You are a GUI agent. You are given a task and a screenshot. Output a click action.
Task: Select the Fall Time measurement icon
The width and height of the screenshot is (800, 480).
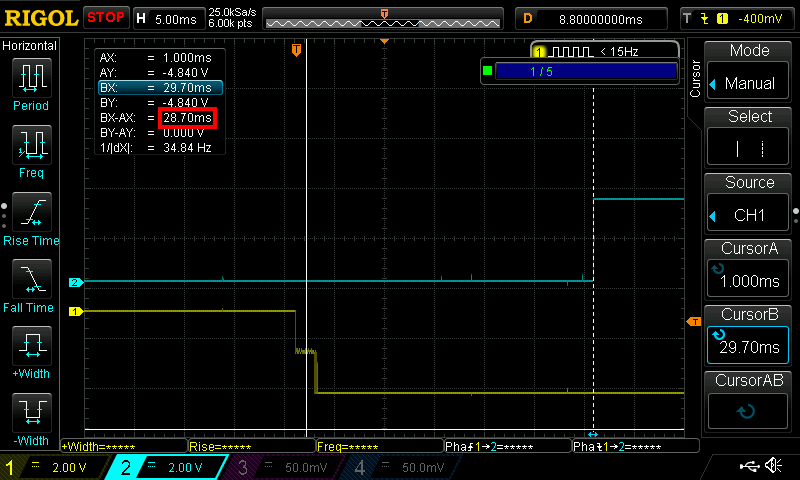click(32, 279)
